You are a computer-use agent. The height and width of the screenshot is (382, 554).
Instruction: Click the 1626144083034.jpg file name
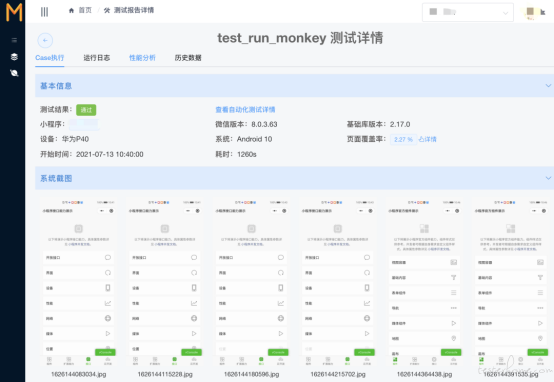coord(78,374)
